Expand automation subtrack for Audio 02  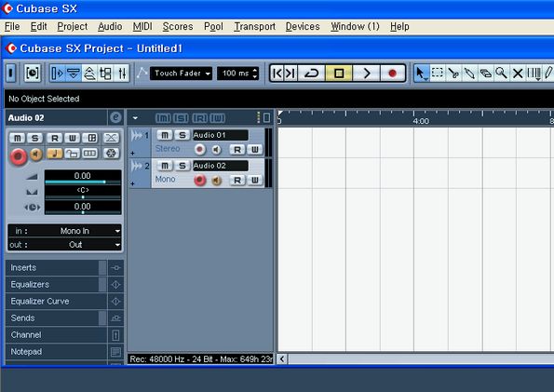pyautogui.click(x=132, y=183)
